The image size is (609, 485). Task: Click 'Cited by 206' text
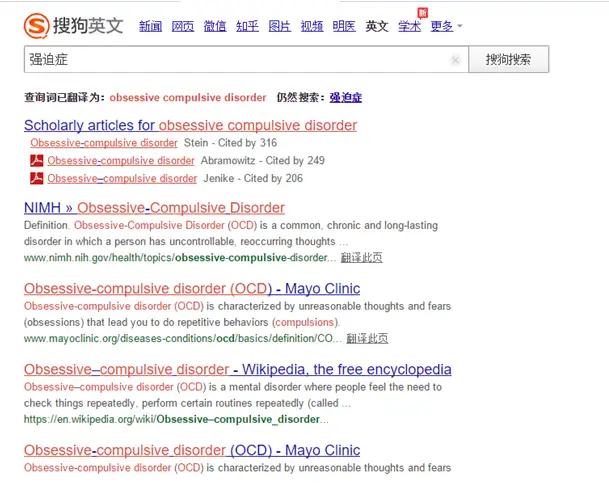(x=273, y=179)
